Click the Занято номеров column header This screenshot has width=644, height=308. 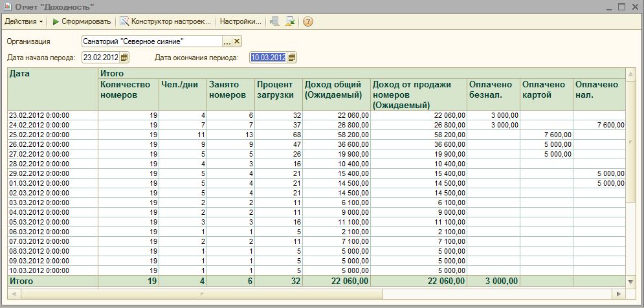230,94
